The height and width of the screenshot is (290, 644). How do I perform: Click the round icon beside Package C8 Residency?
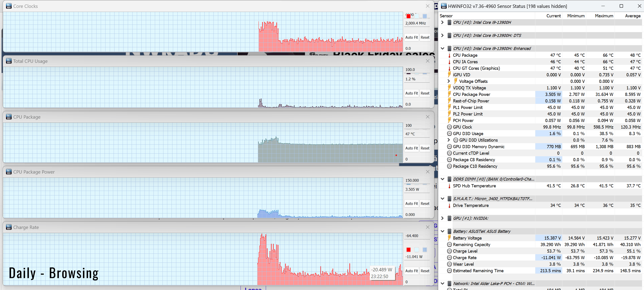449,160
